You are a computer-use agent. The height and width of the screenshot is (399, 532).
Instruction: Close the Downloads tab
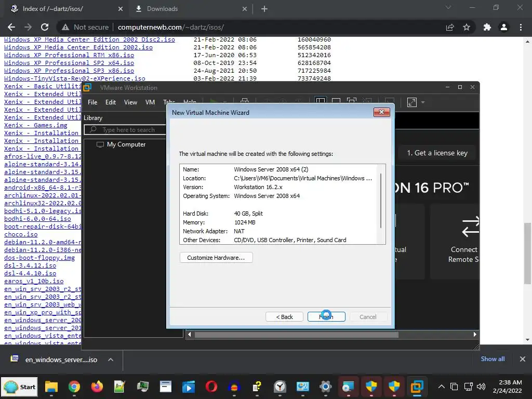coord(245,9)
